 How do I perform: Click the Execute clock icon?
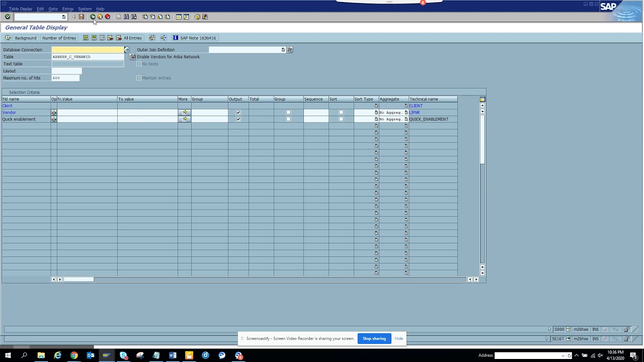point(8,38)
